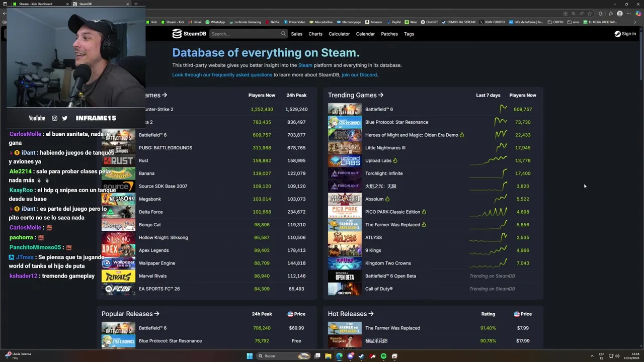Open the Calendar menu item
644x362 pixels.
365,34
